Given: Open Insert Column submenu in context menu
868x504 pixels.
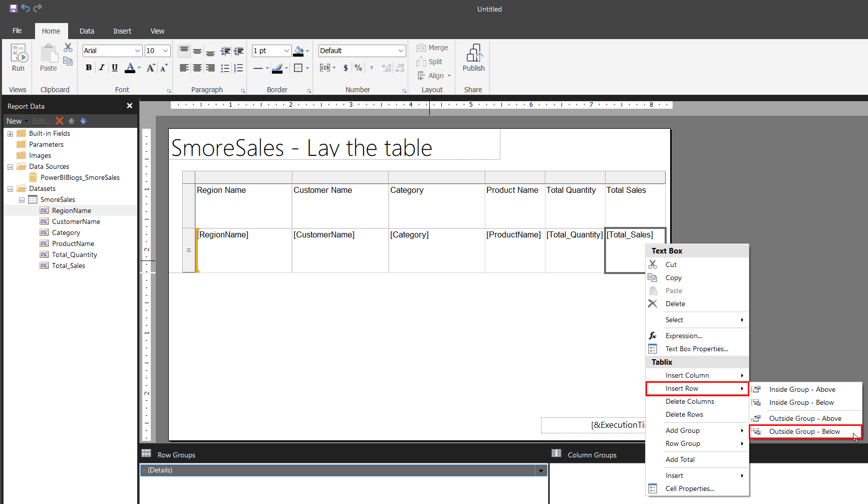Looking at the screenshot, I should [697, 375].
